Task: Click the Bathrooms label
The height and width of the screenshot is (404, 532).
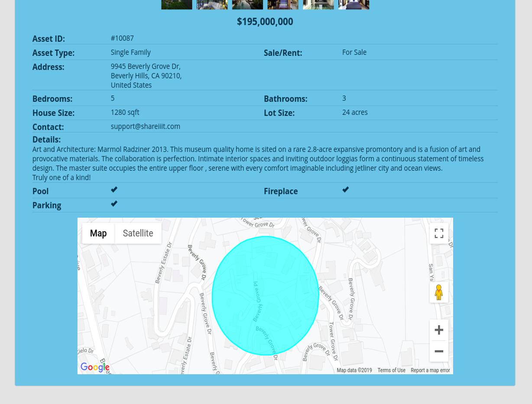Action: tap(285, 99)
